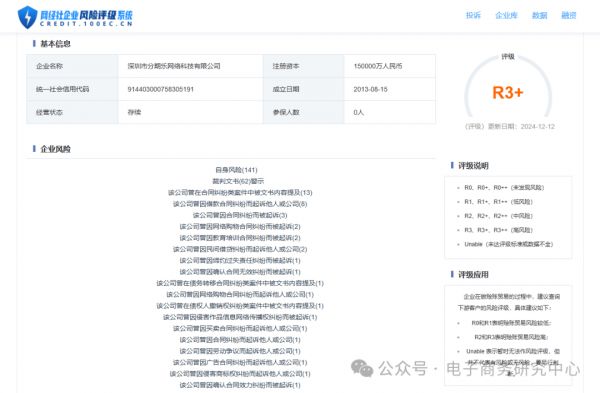The image size is (600, 393).
Task: Open 债务转移合同纠纷 item (1)
Action: tap(240, 283)
